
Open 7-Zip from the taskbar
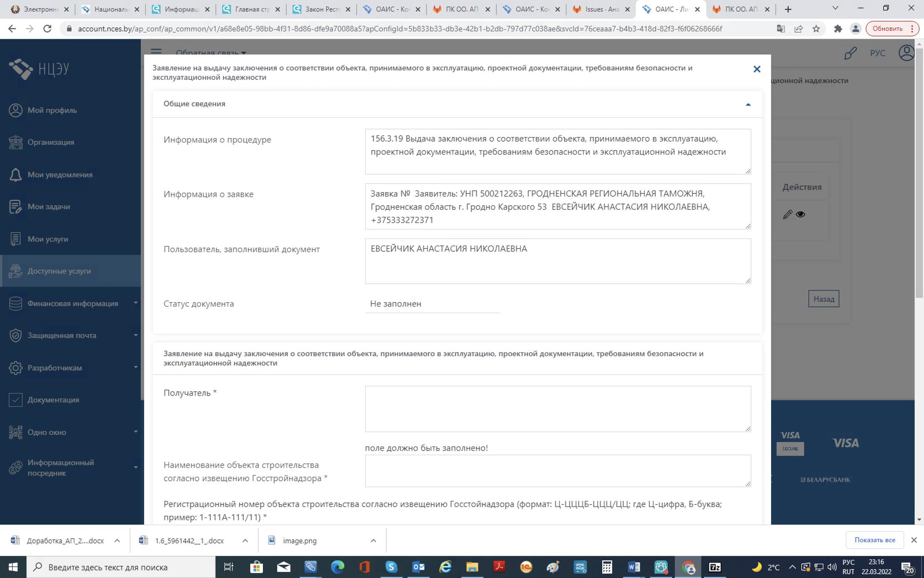coord(715,567)
